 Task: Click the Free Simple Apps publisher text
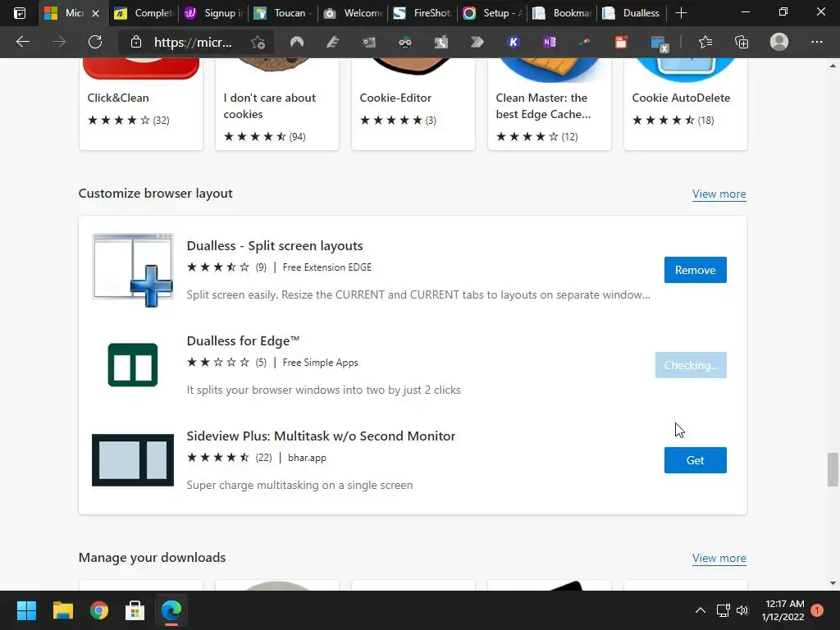tap(321, 363)
